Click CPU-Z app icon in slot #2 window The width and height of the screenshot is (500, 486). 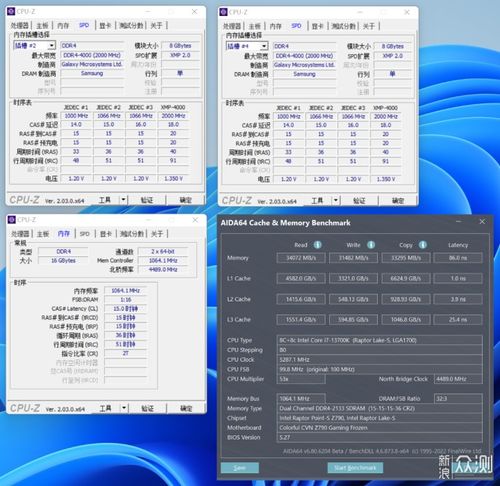(11, 11)
